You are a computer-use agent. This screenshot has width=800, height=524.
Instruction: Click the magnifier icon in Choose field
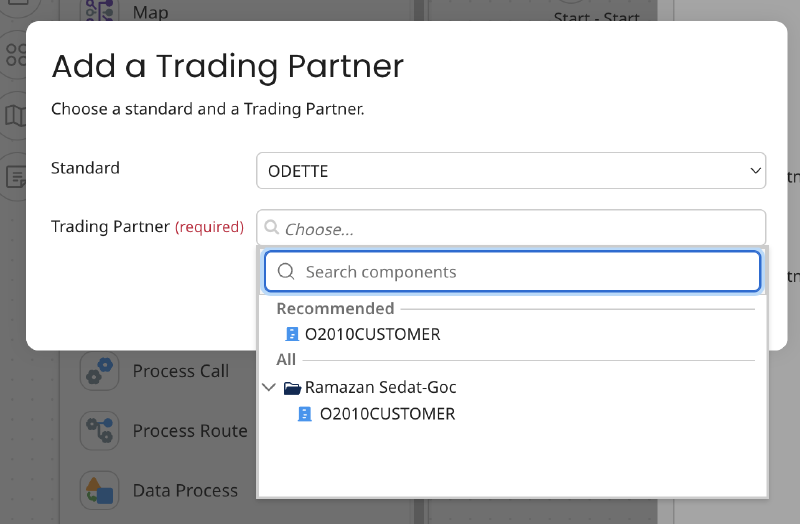click(x=272, y=227)
